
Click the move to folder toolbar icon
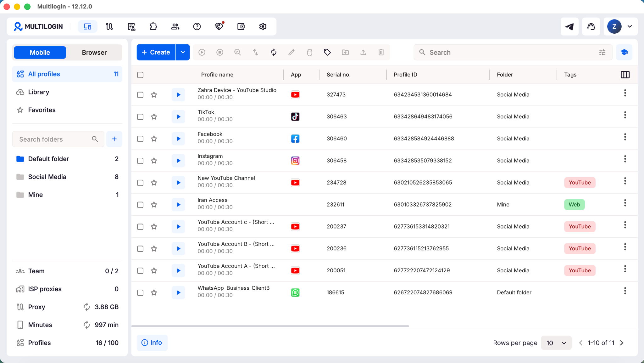pos(345,52)
